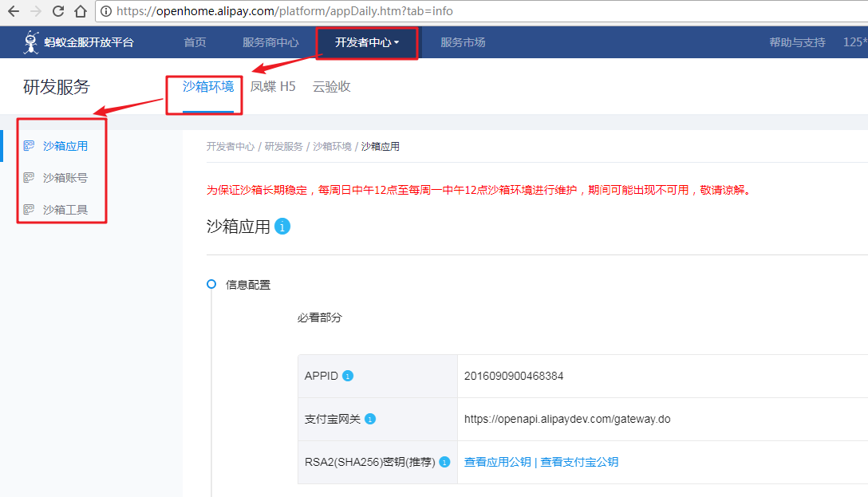
Task: Click info icon next to APPID
Action: click(348, 376)
